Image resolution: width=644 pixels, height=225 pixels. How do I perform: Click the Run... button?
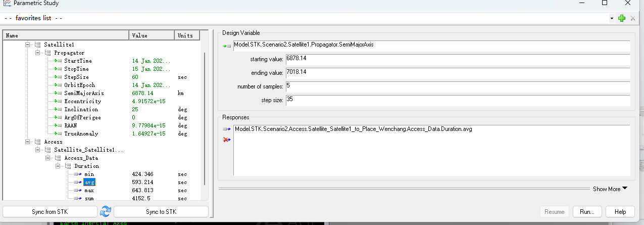586,211
